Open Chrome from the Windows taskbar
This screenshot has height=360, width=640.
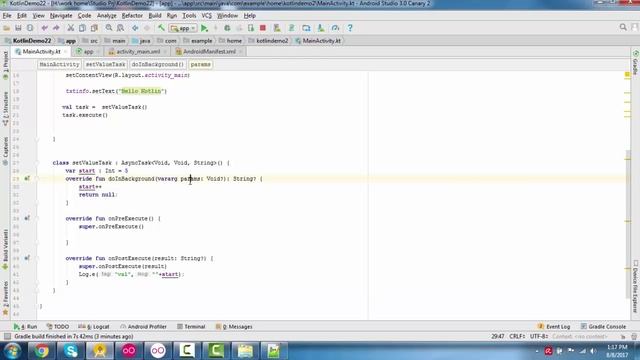(41, 351)
